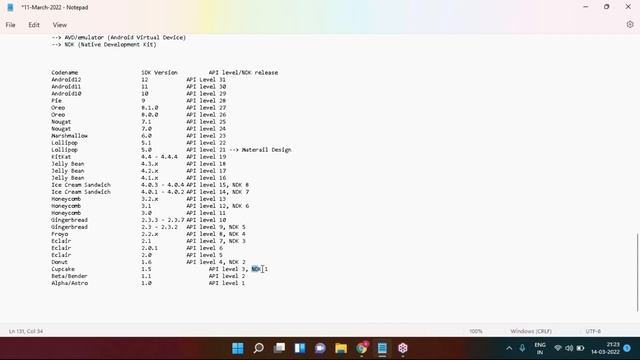
Task: Click UTF-8 encoding in status bar
Action: [x=593, y=331]
